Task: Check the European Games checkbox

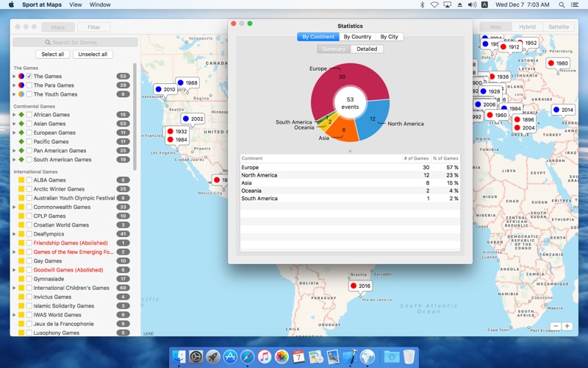Action: tap(29, 132)
